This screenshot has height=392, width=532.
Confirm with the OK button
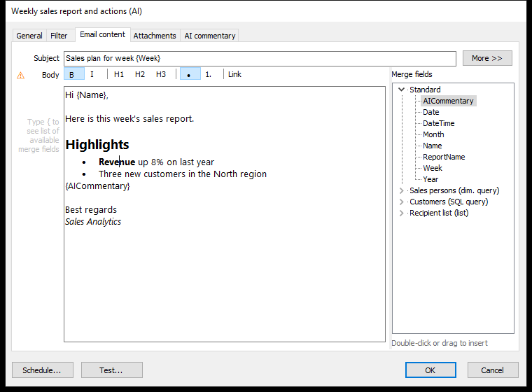430,370
